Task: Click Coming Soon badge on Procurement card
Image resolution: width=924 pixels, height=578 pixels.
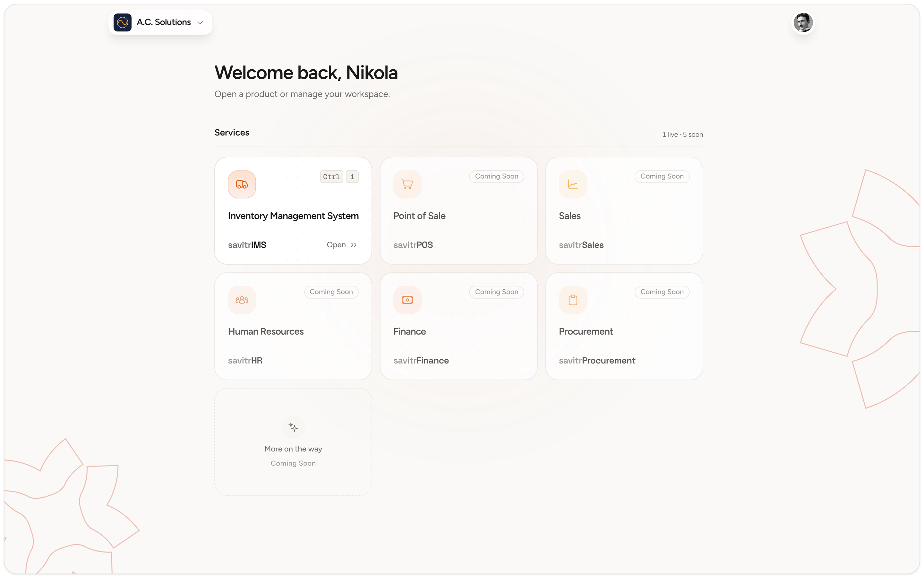Action: click(662, 292)
